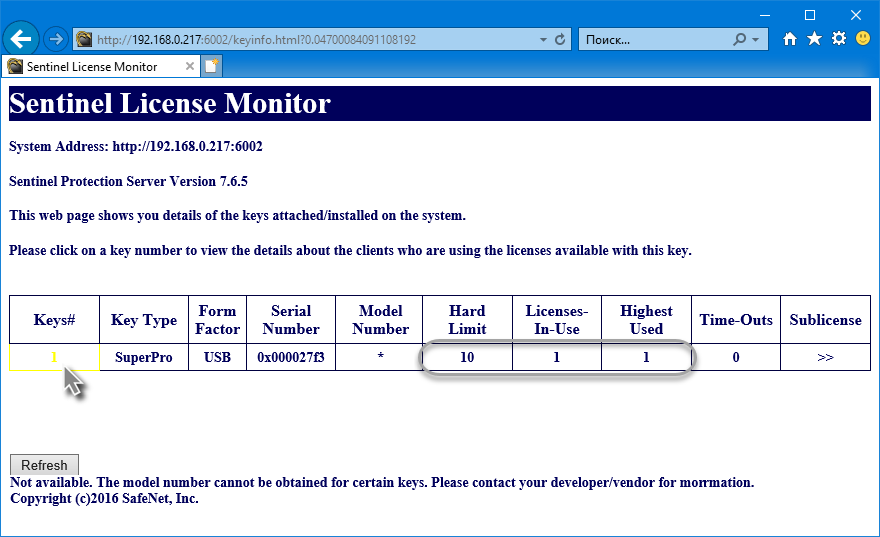Click the Highest Used column header

646,320
